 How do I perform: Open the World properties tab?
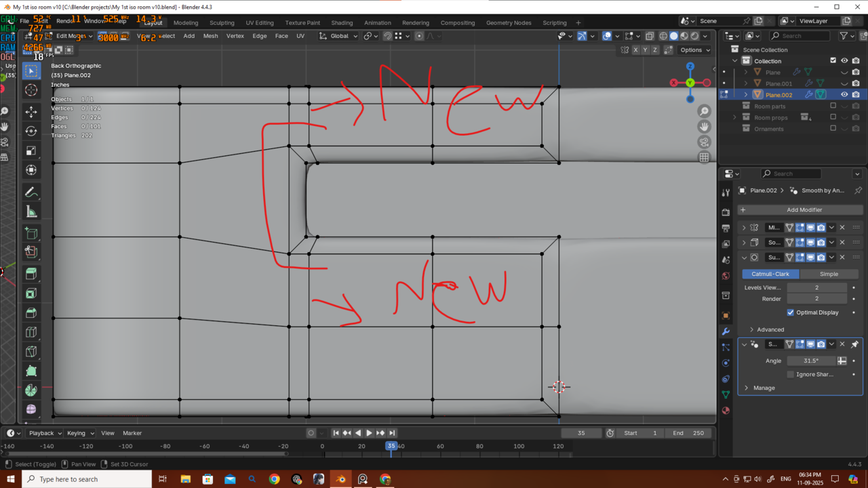(x=726, y=276)
